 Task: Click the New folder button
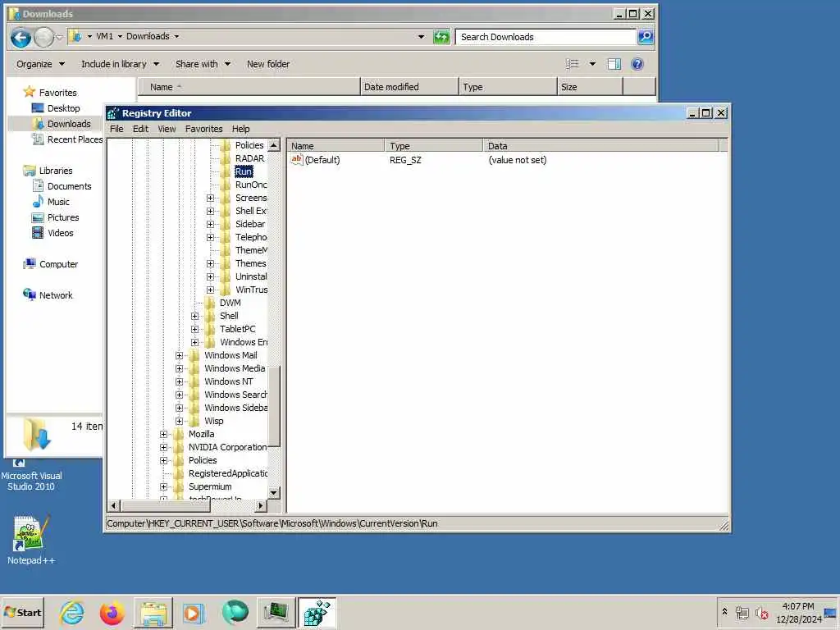268,64
